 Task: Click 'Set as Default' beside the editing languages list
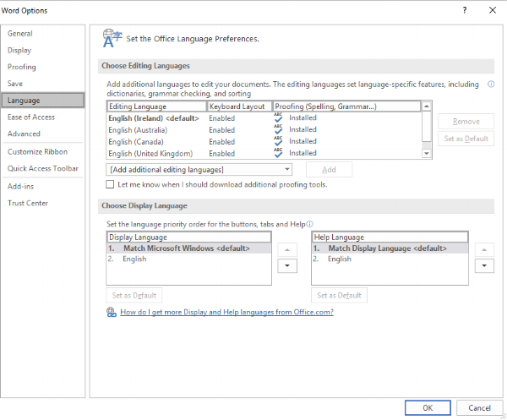(466, 139)
